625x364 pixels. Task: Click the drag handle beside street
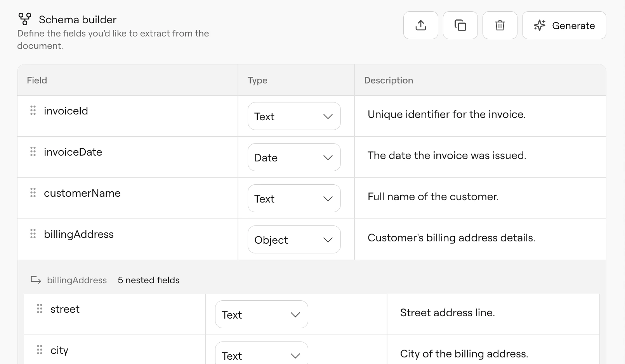[39, 309]
